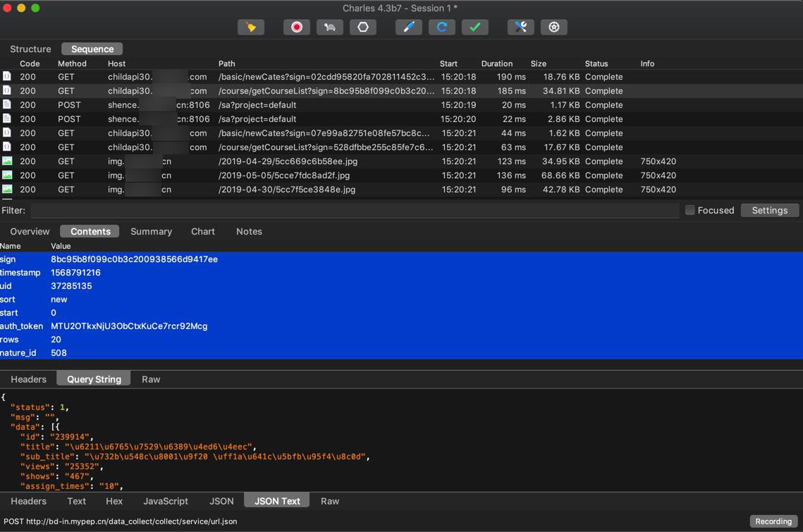803x532 pixels.
Task: Select the nature_id value 508
Action: pos(59,352)
